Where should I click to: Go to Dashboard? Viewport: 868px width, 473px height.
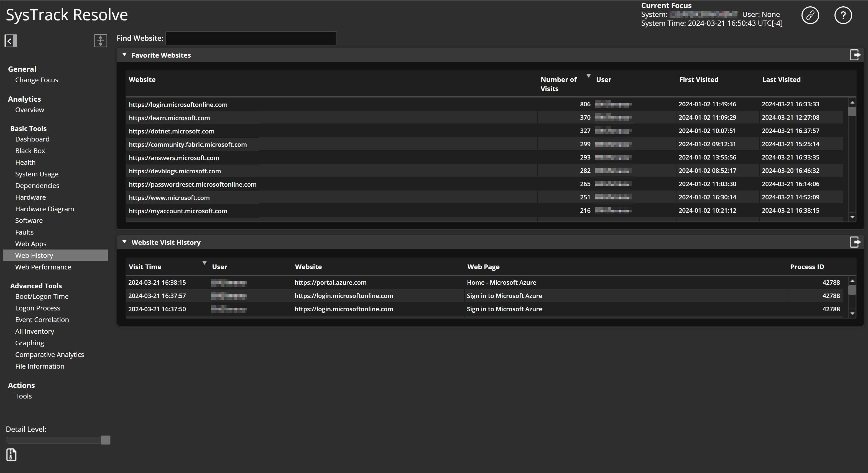point(32,139)
